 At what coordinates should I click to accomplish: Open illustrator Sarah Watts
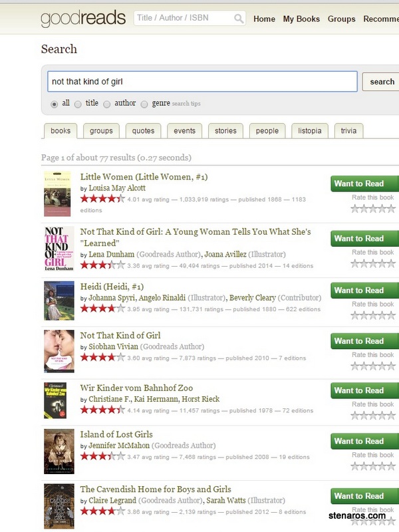(x=226, y=501)
